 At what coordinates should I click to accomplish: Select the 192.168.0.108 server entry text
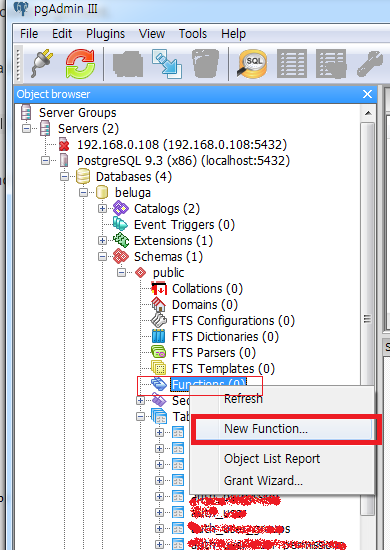(182, 145)
